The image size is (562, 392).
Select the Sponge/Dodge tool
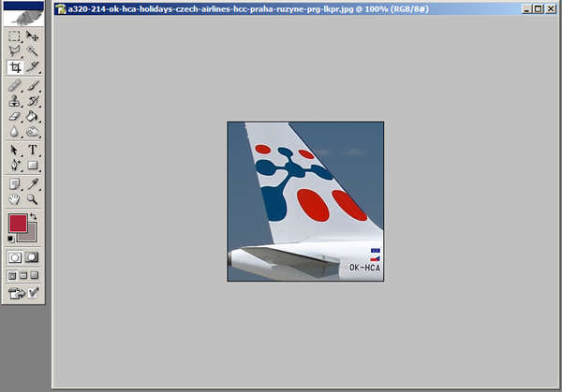coord(32,132)
